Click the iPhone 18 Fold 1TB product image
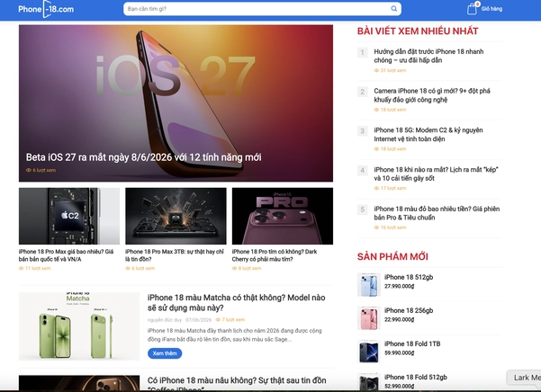 (369, 352)
